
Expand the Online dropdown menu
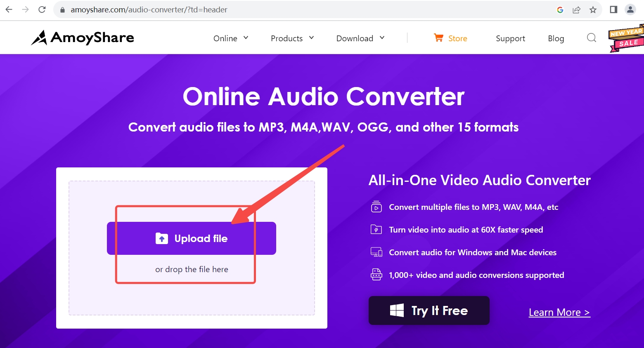(x=230, y=38)
